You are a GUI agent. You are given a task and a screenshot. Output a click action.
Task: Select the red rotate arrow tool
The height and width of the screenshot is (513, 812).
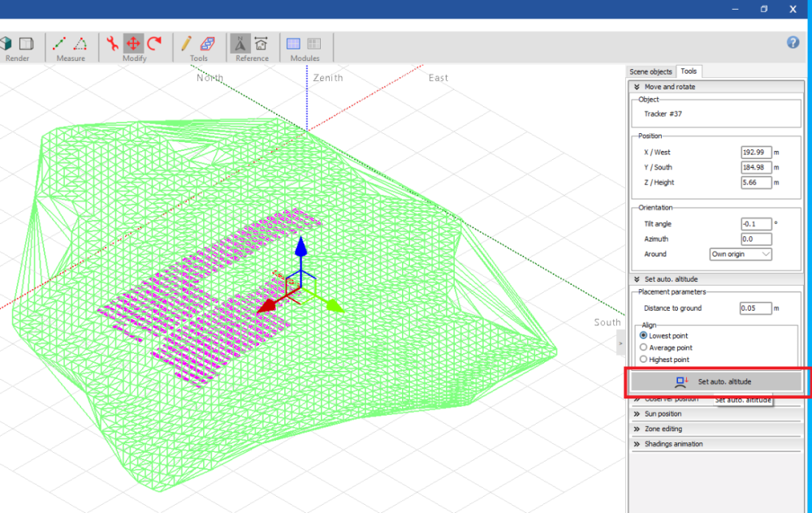pyautogui.click(x=154, y=44)
